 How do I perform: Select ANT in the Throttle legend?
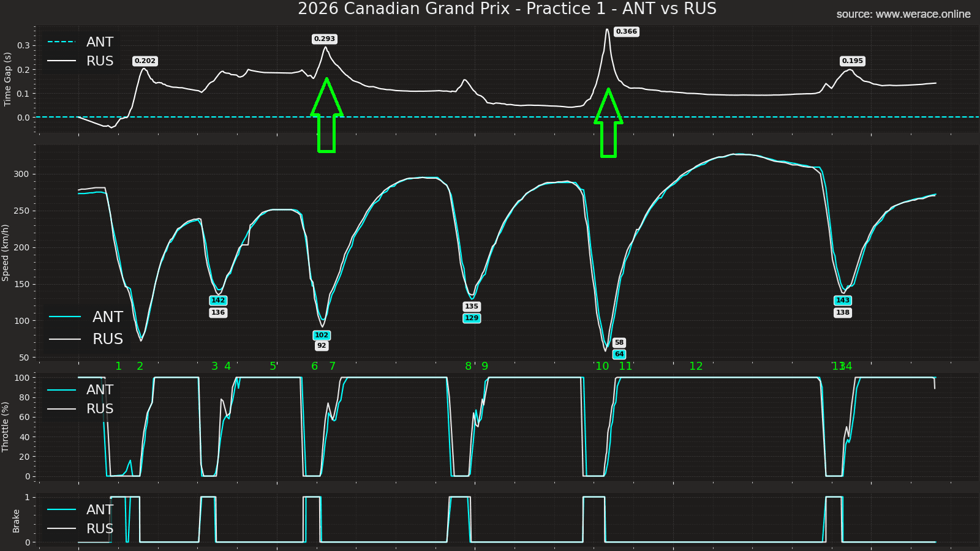[100, 389]
